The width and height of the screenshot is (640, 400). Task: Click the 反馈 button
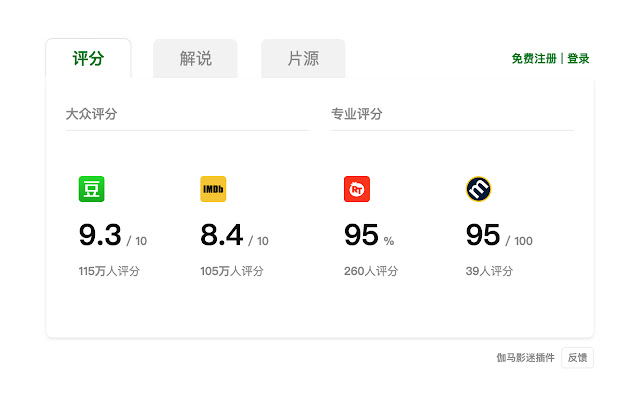pyautogui.click(x=577, y=358)
